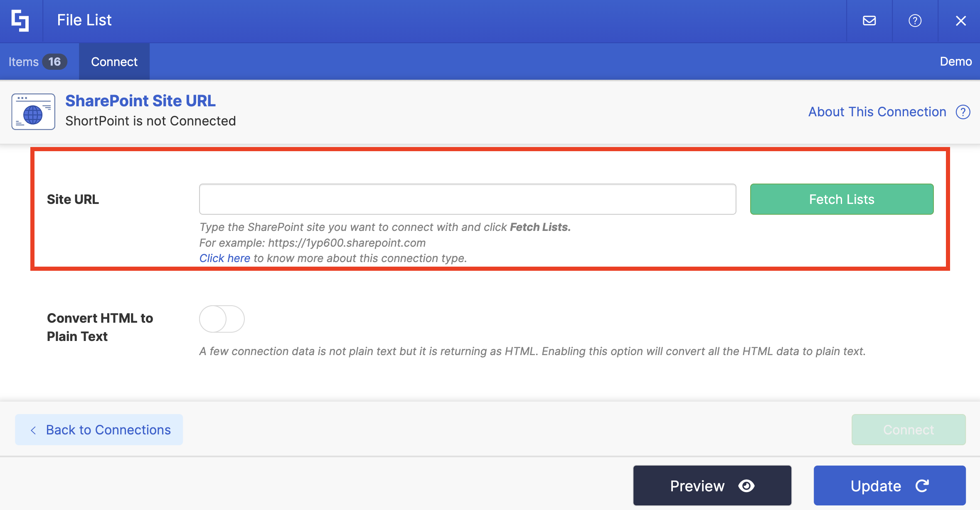Click the 'Click here' link
Image resolution: width=980 pixels, height=510 pixels.
tap(224, 258)
